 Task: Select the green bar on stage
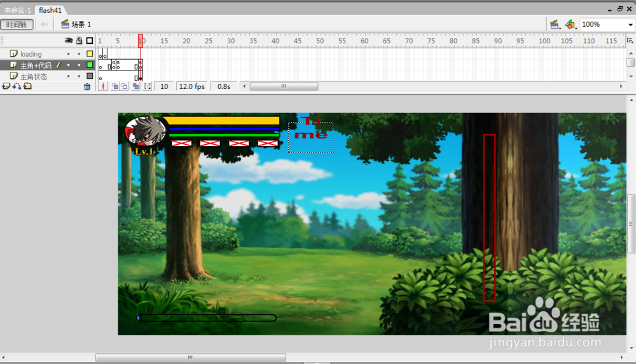click(x=225, y=135)
